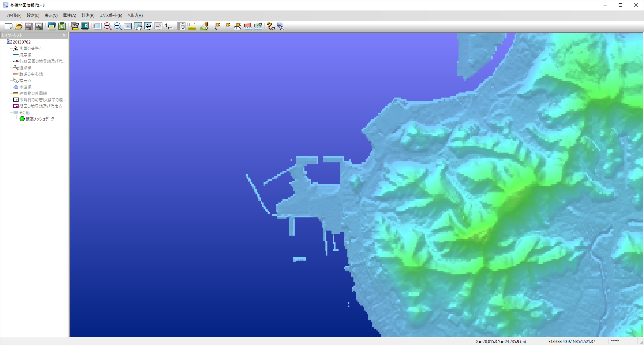
Task: Go to previous view arrow icon
Action: [148, 26]
